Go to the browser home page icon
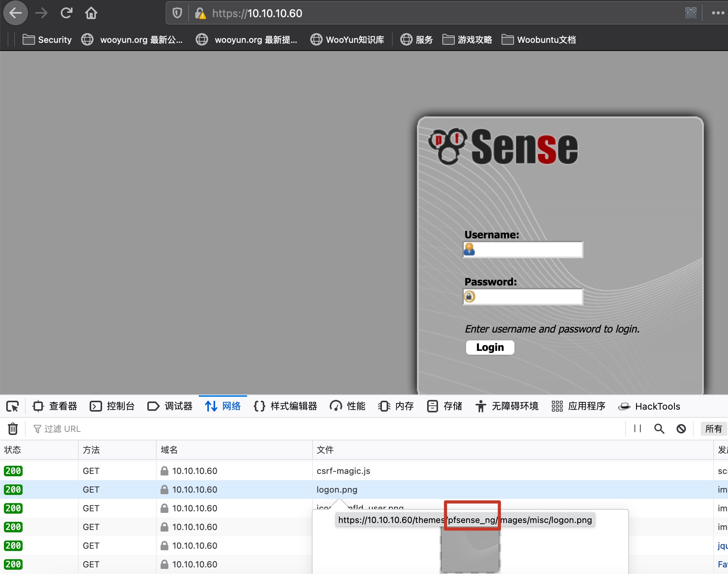Screen dimensions: 728x574 coord(91,13)
